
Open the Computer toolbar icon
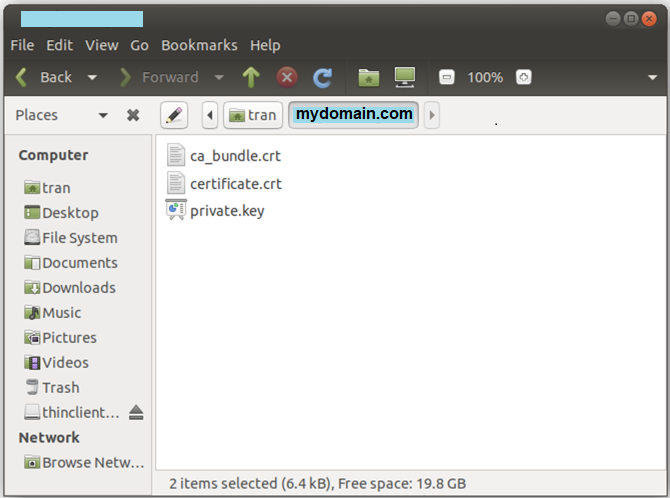point(404,78)
